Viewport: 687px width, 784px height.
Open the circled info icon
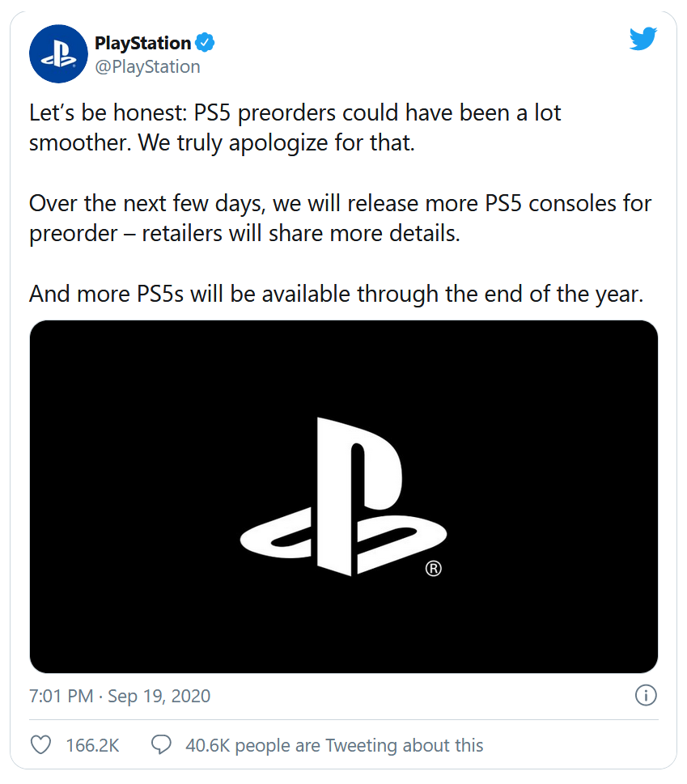pyautogui.click(x=645, y=696)
